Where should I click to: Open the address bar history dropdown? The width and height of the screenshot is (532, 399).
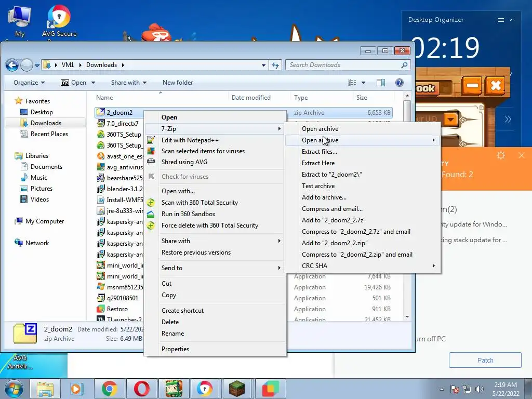pos(263,65)
